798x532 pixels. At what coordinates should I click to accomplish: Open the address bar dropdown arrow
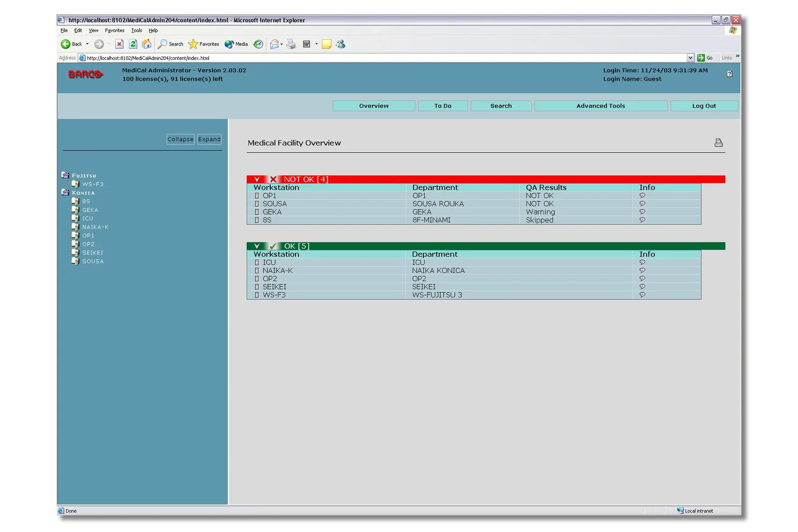pos(690,58)
